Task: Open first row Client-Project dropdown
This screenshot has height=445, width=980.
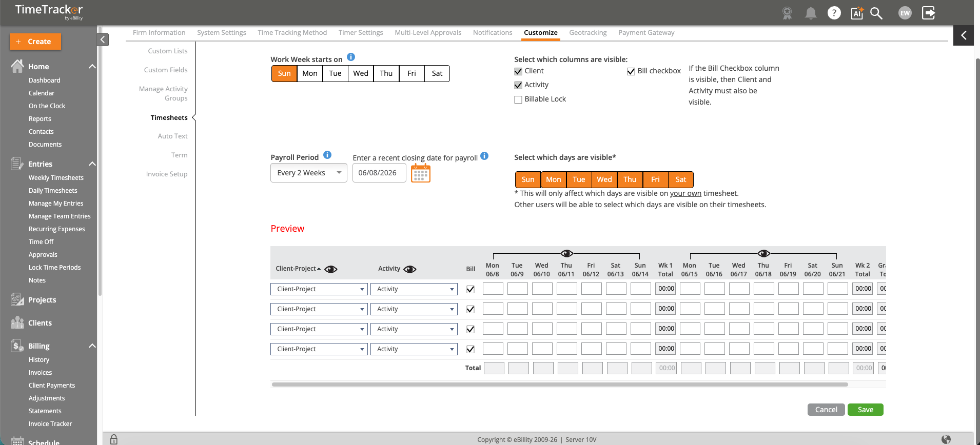Action: (319, 289)
